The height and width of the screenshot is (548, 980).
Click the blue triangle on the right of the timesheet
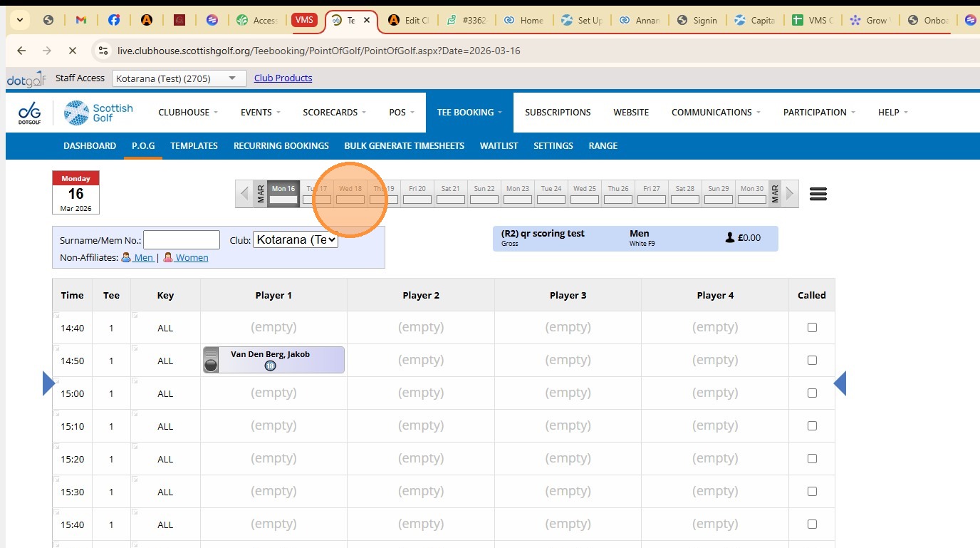(840, 383)
